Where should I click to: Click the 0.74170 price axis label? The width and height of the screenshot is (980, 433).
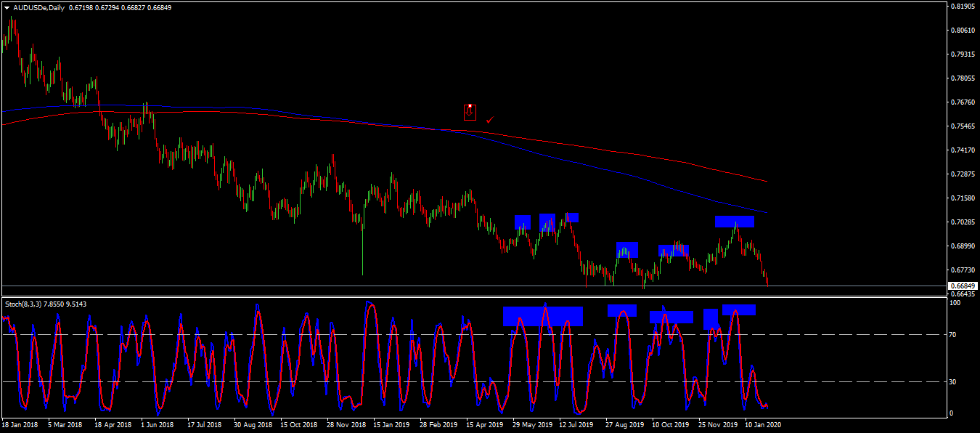click(x=962, y=150)
